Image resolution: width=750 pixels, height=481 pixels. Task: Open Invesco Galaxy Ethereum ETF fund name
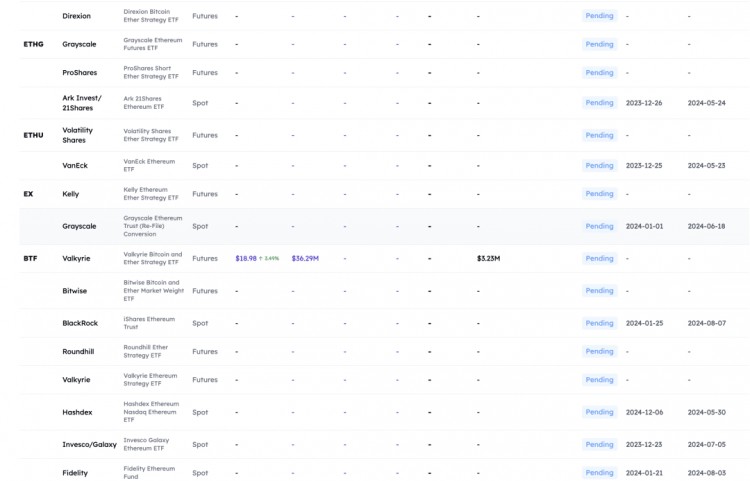(146, 444)
